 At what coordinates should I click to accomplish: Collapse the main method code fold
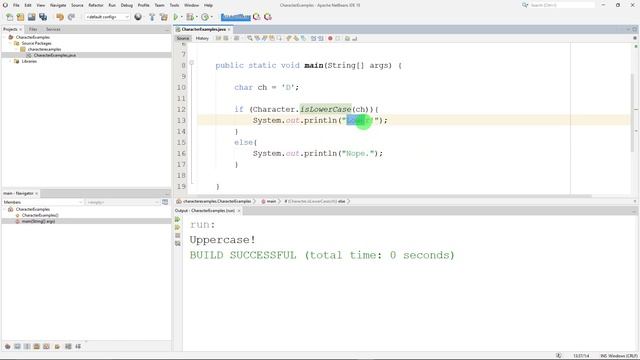191,62
